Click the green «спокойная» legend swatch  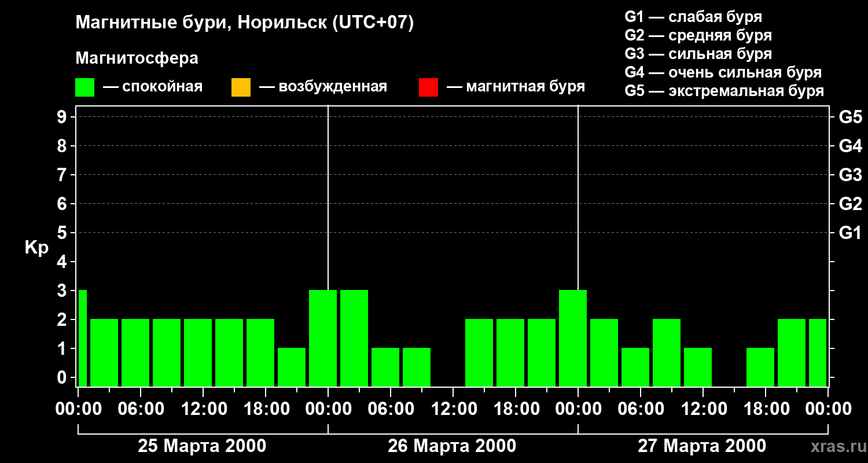tap(85, 87)
